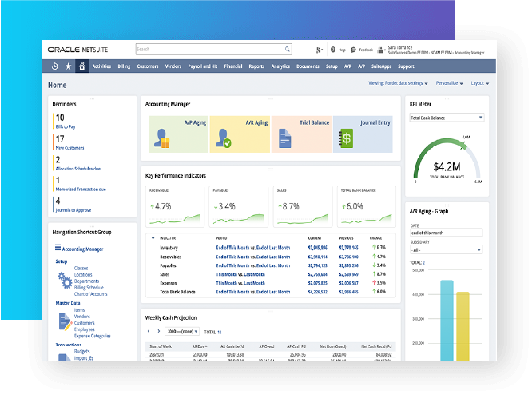Open the Chart of Accounts link
Image resolution: width=532 pixels, height=395 pixels.
(90, 294)
